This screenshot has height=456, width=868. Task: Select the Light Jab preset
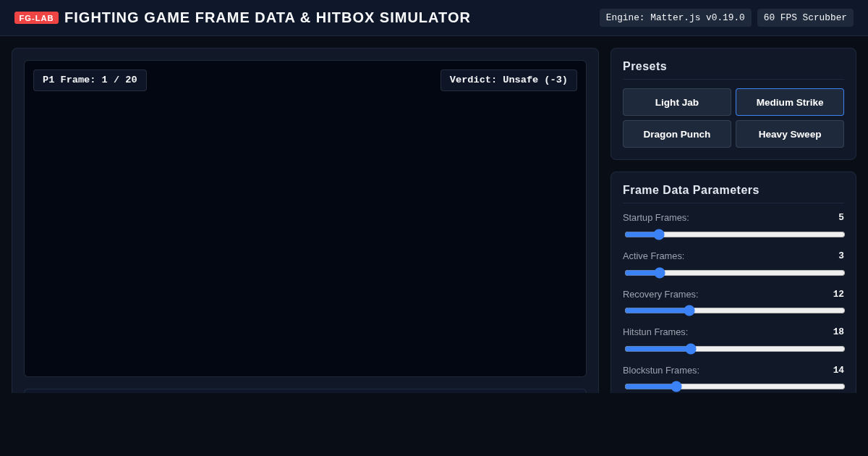coord(677,102)
